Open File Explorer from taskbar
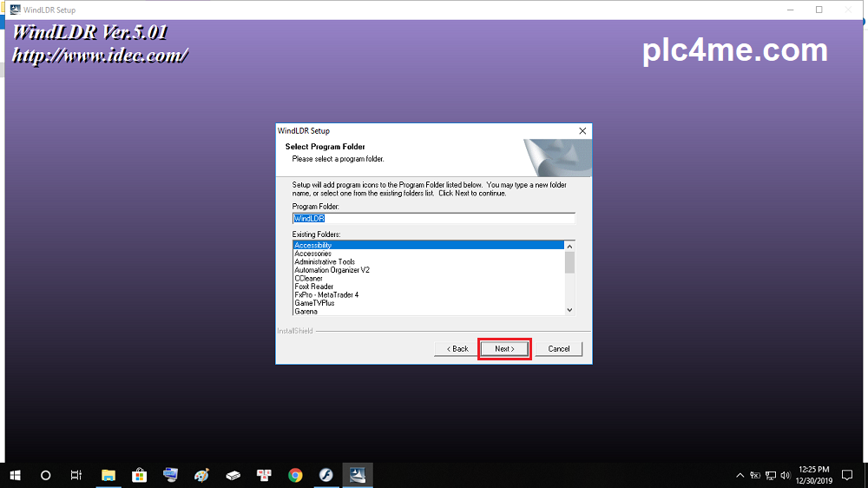 pos(108,475)
